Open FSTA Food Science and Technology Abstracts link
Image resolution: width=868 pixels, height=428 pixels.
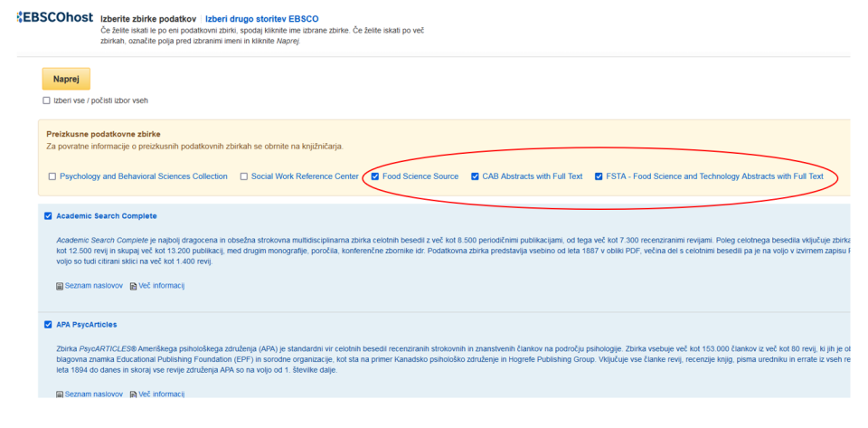pos(714,176)
